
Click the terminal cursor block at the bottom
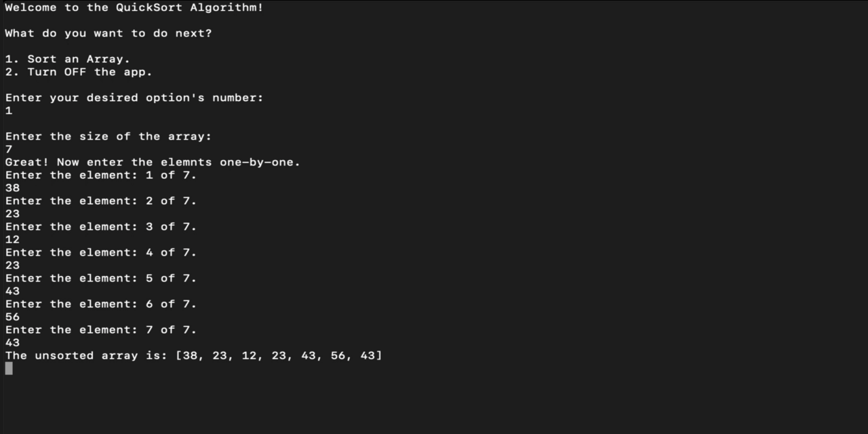9,368
